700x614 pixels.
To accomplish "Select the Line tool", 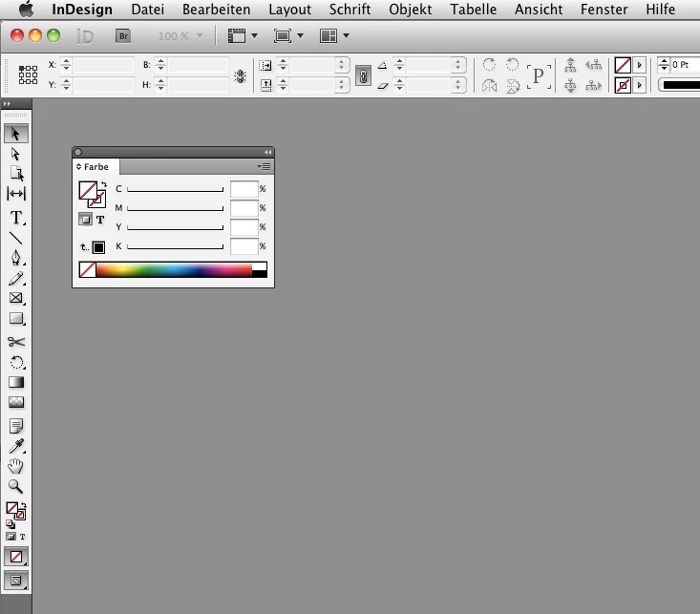I will click(x=16, y=239).
